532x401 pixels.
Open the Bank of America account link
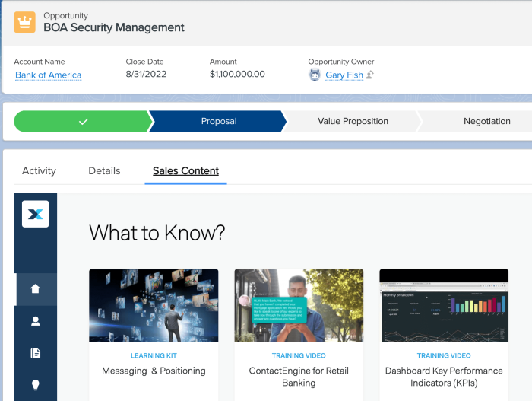point(49,75)
